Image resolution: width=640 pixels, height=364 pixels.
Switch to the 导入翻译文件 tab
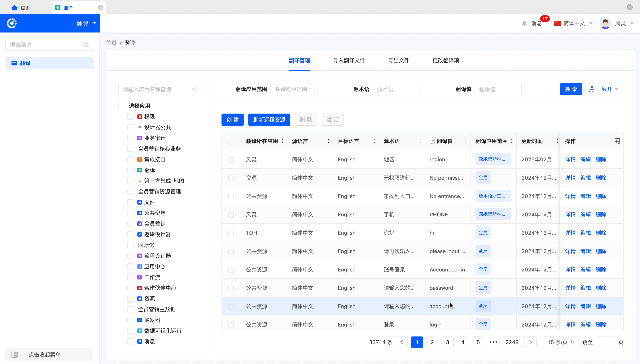tap(349, 60)
